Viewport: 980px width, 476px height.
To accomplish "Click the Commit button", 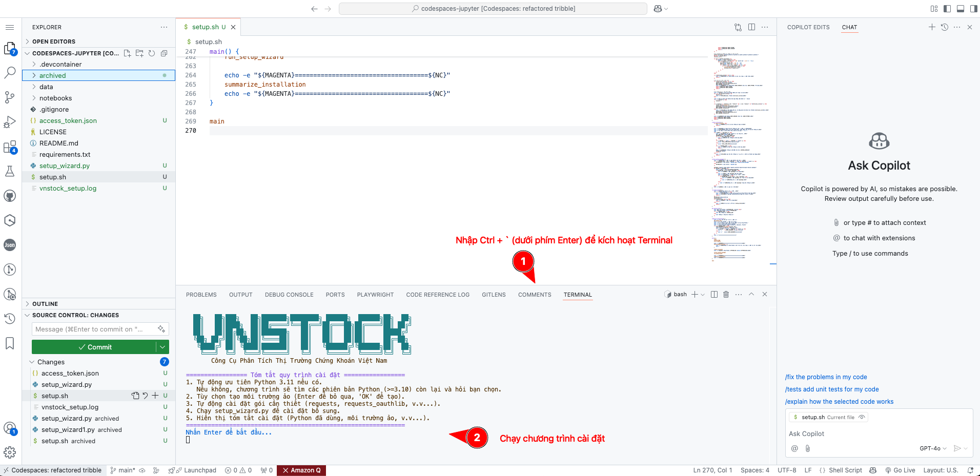I will tap(94, 347).
